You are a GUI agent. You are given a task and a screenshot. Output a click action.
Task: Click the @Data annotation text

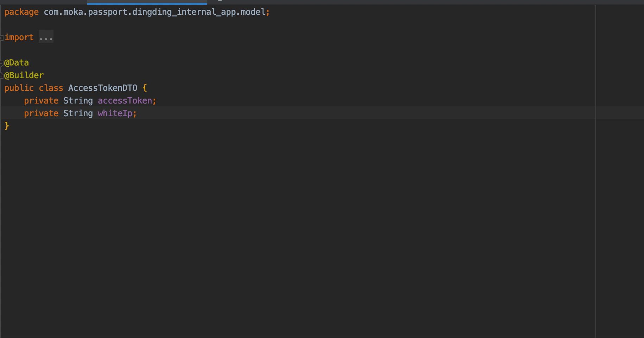coord(16,62)
